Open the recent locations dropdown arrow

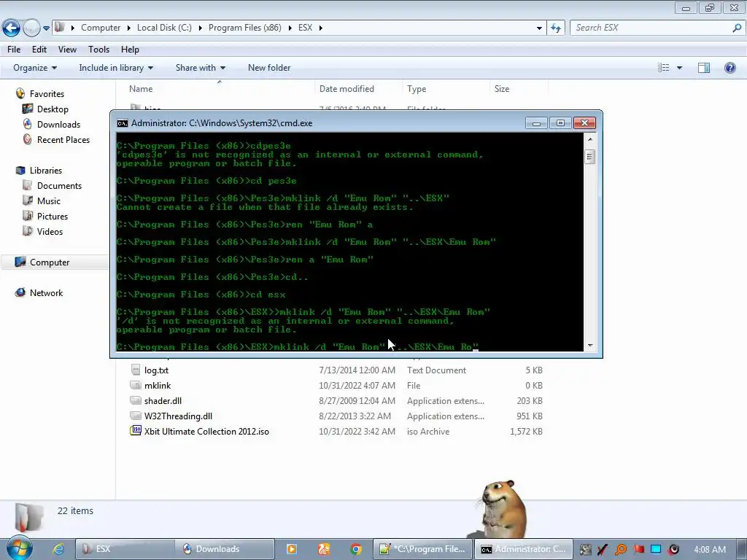click(x=46, y=28)
